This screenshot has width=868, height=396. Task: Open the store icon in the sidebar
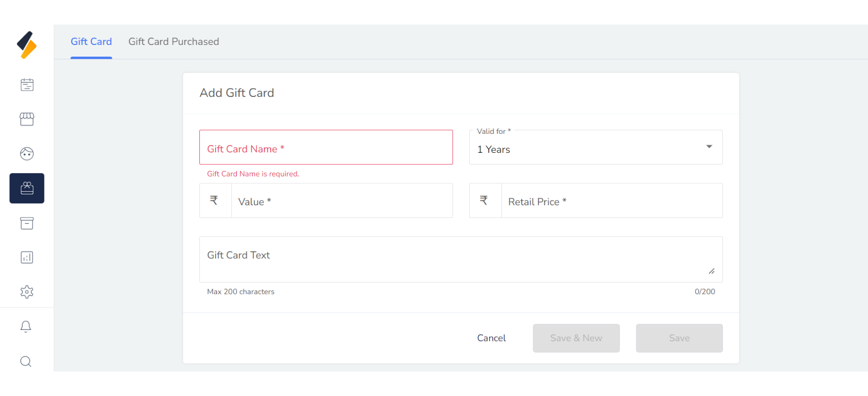pos(27,119)
